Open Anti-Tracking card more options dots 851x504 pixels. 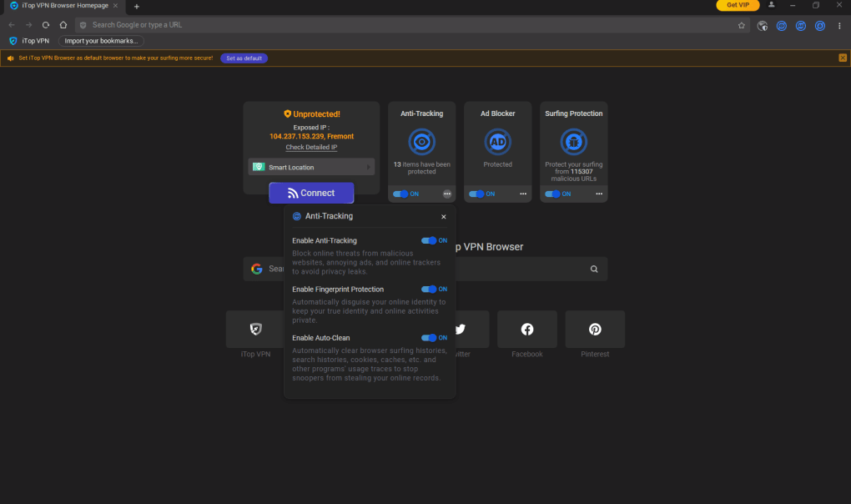[x=447, y=194]
